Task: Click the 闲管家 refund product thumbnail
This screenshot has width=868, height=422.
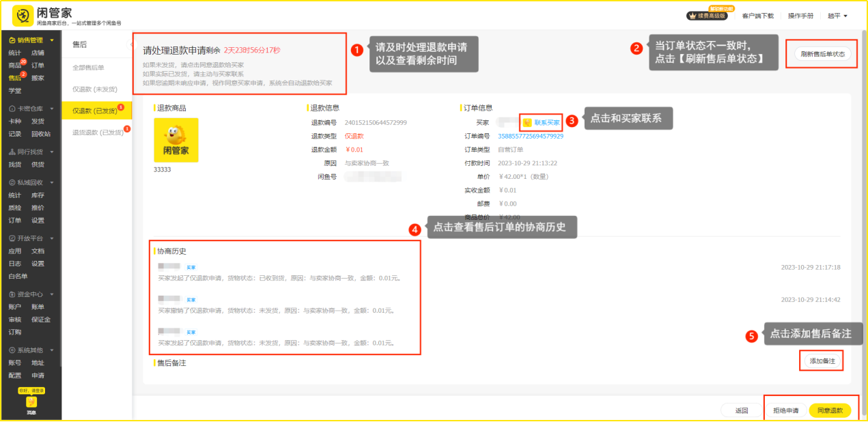Action: 176,140
